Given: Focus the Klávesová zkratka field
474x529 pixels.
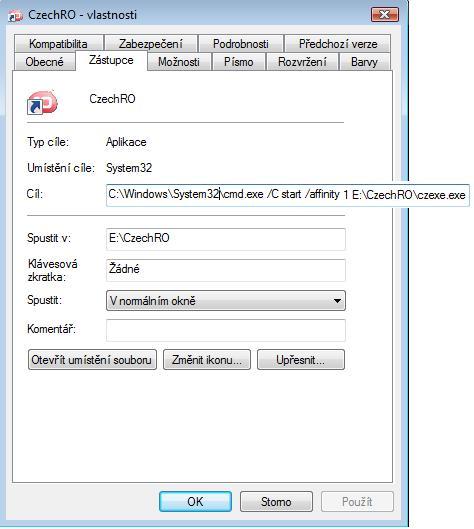Looking at the screenshot, I should 226,270.
